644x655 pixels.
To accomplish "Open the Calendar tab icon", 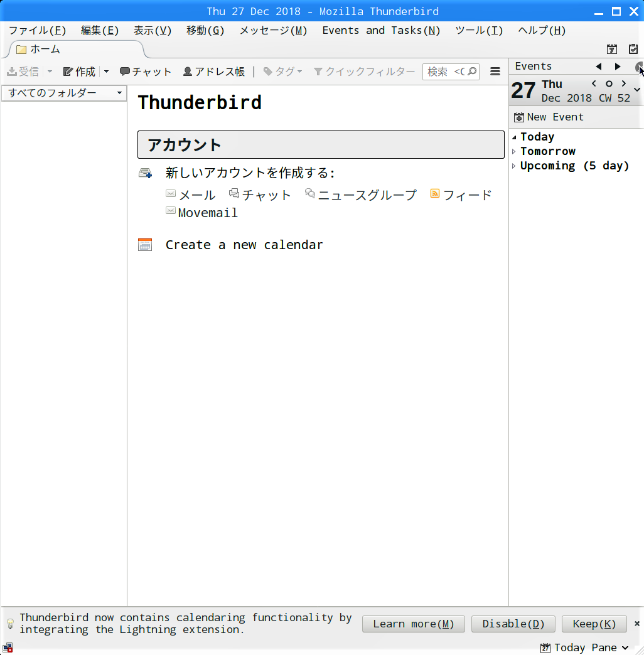I will 612,49.
